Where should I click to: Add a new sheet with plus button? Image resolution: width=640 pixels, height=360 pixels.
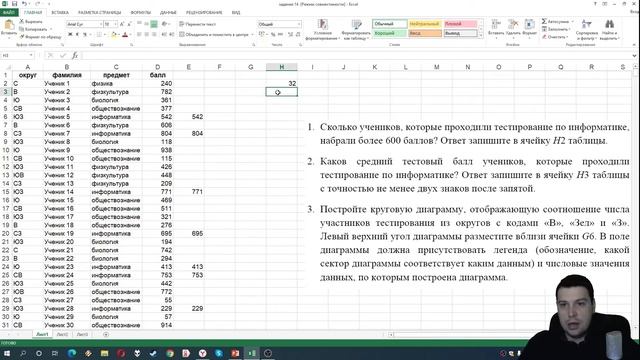point(106,334)
